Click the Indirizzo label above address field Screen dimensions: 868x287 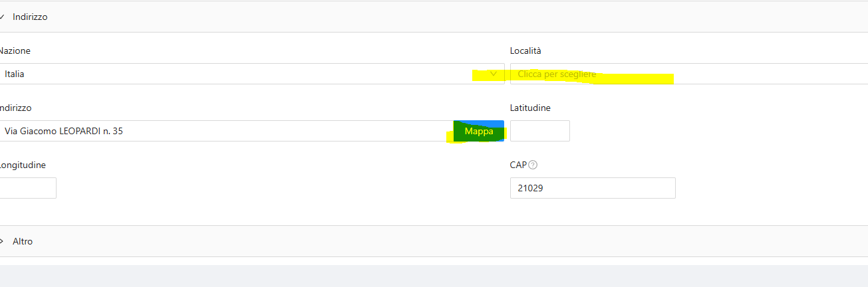(x=15, y=108)
